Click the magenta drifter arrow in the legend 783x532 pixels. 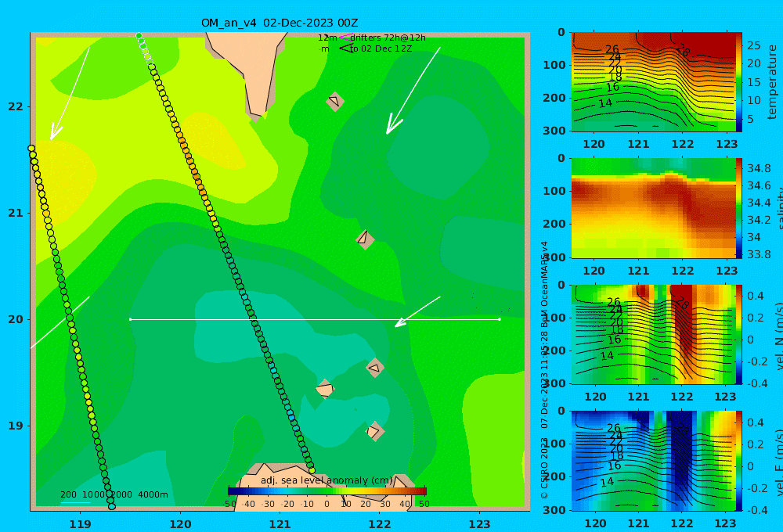(x=346, y=37)
